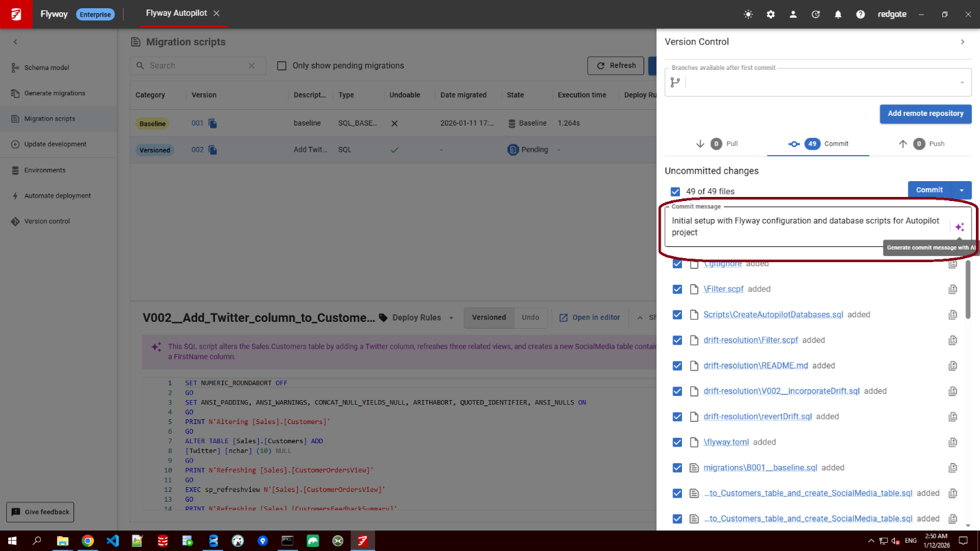Open the Scripts\CreateAutopilotDatabases.sql file link
The height and width of the screenshot is (551, 980).
click(x=773, y=315)
